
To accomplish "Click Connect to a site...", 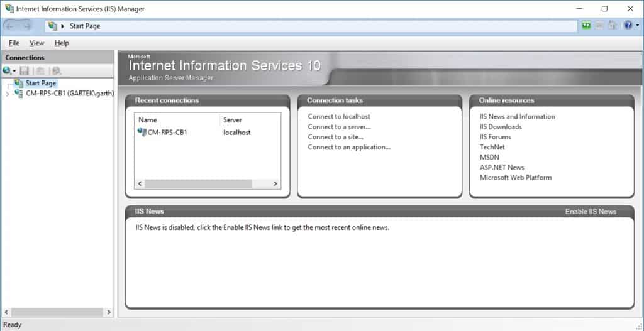I will (336, 137).
